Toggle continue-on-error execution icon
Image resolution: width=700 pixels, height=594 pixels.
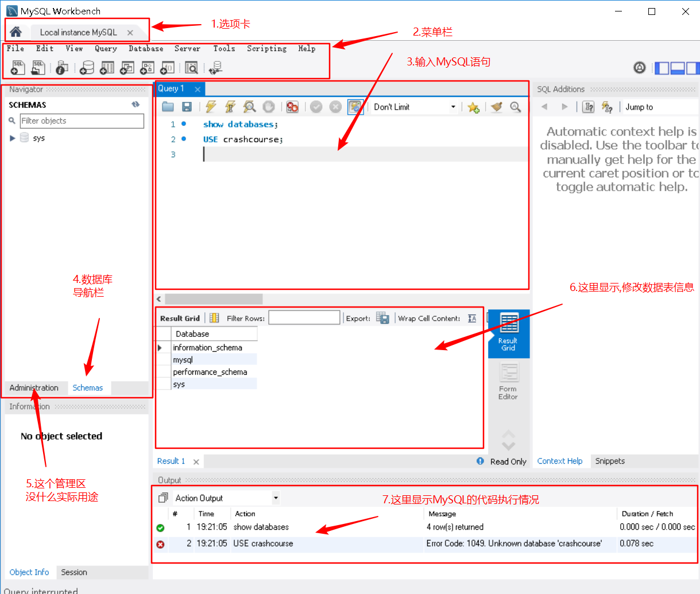point(293,107)
